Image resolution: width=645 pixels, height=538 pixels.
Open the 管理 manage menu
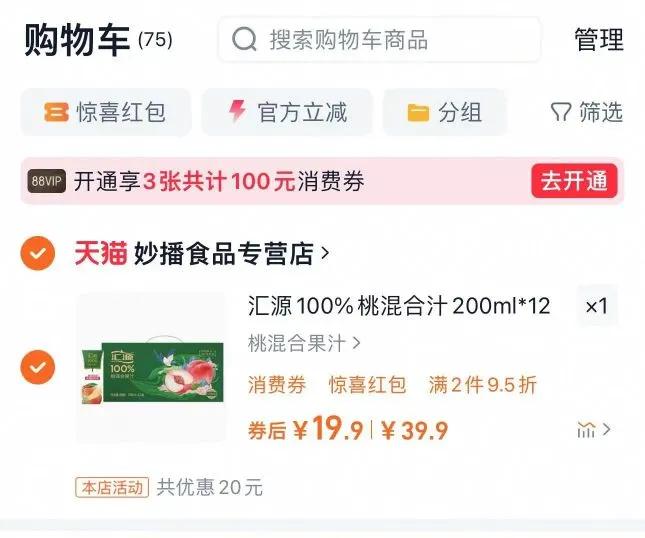click(x=599, y=40)
